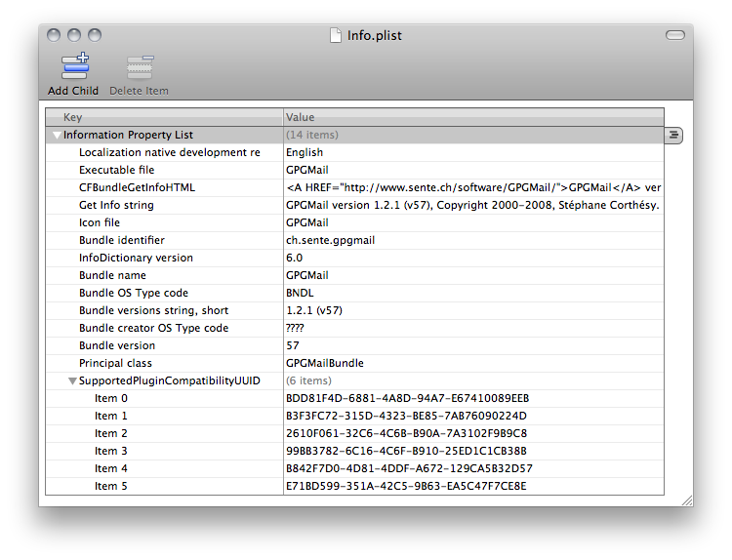Select the SupportedPluginCompatibilityUUID key label
Image resolution: width=732 pixels, height=560 pixels.
(x=170, y=380)
